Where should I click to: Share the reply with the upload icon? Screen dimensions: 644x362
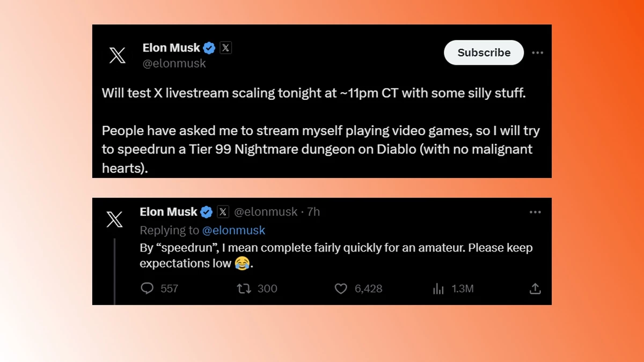click(x=535, y=289)
